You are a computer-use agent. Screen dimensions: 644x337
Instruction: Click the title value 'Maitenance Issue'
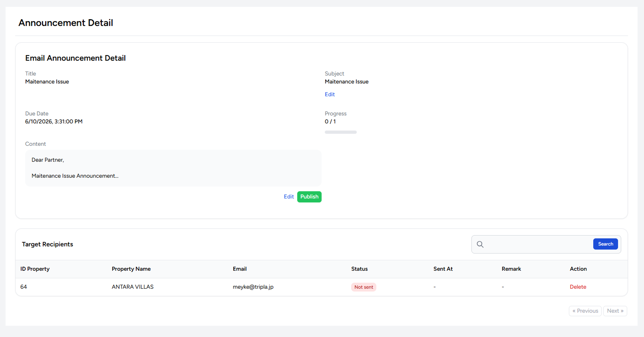pos(47,82)
